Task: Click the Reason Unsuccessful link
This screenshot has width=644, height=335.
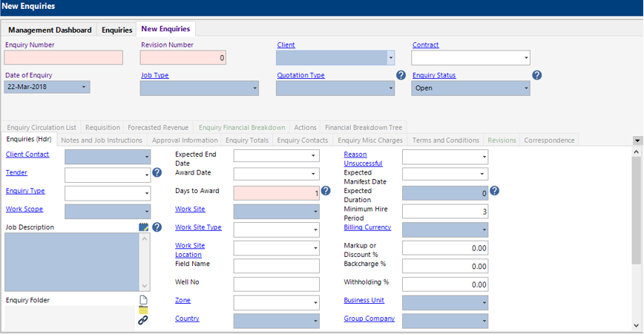Action: [363, 159]
